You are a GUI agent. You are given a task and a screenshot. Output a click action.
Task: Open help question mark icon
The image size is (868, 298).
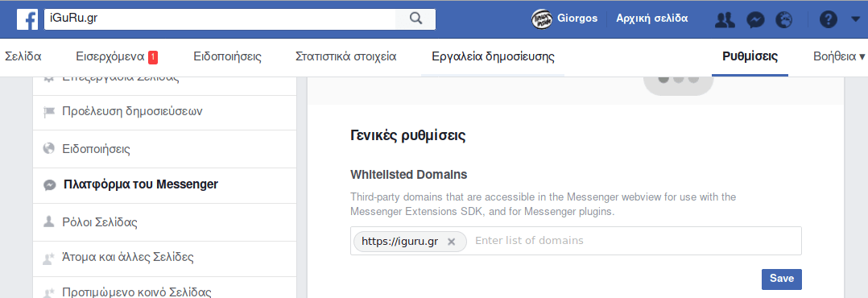pyautogui.click(x=828, y=20)
